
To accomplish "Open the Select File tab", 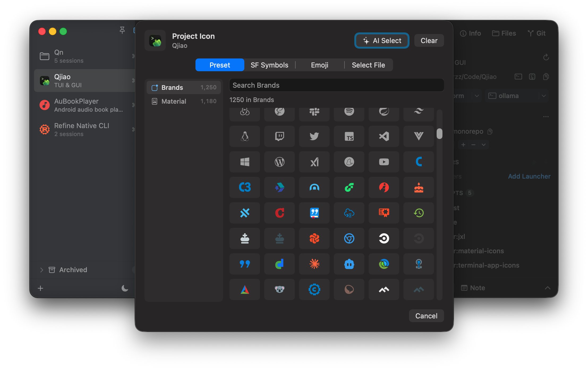I will [x=368, y=65].
